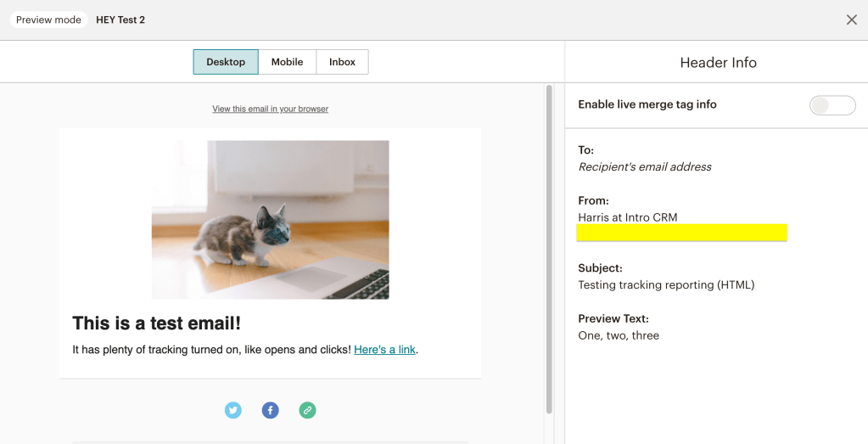This screenshot has width=868, height=444.
Task: Enable live merge tag info toggle
Action: click(x=832, y=105)
